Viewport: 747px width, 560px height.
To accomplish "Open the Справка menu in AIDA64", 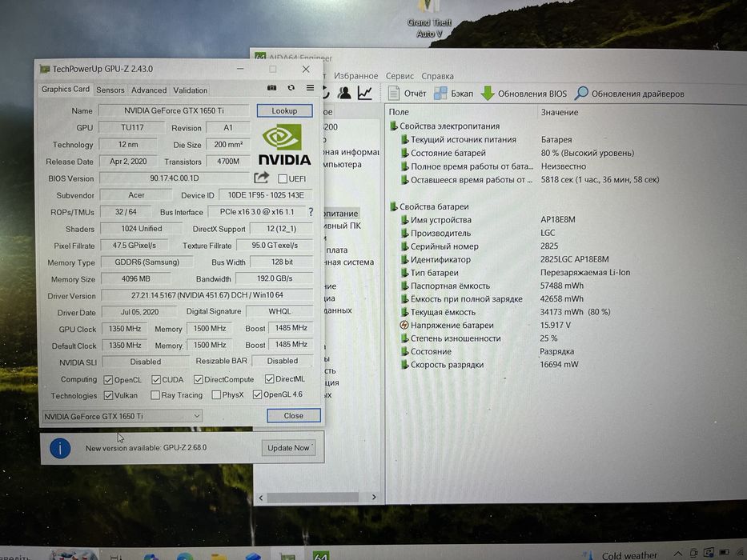I will point(437,76).
